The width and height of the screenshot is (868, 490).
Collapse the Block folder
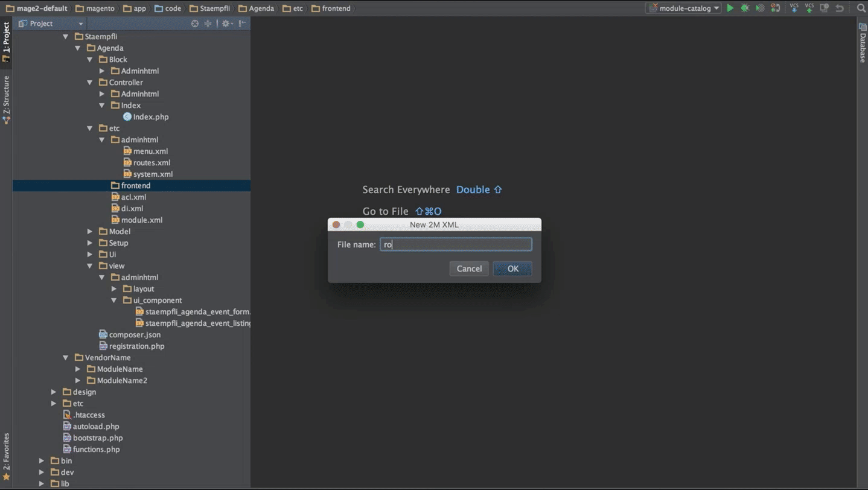coord(90,60)
